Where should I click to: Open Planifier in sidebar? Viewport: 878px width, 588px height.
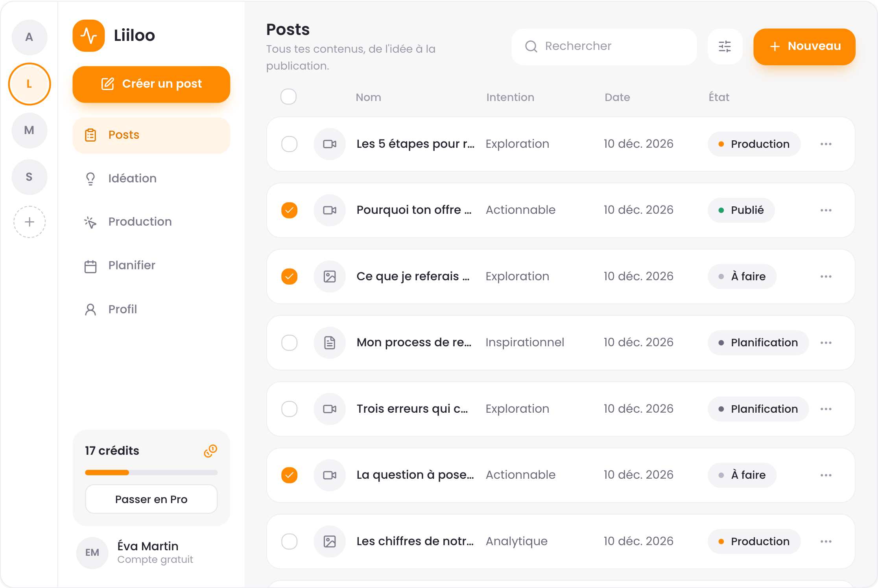click(x=151, y=266)
